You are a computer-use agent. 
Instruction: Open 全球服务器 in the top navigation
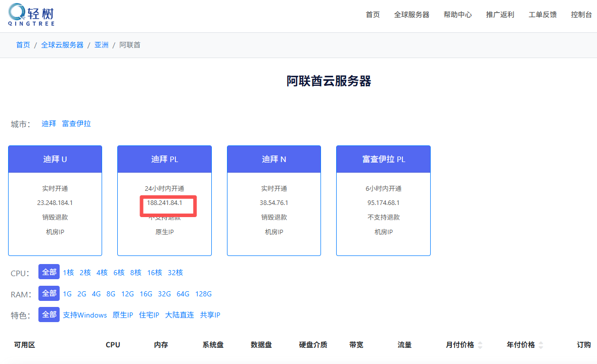(x=411, y=15)
